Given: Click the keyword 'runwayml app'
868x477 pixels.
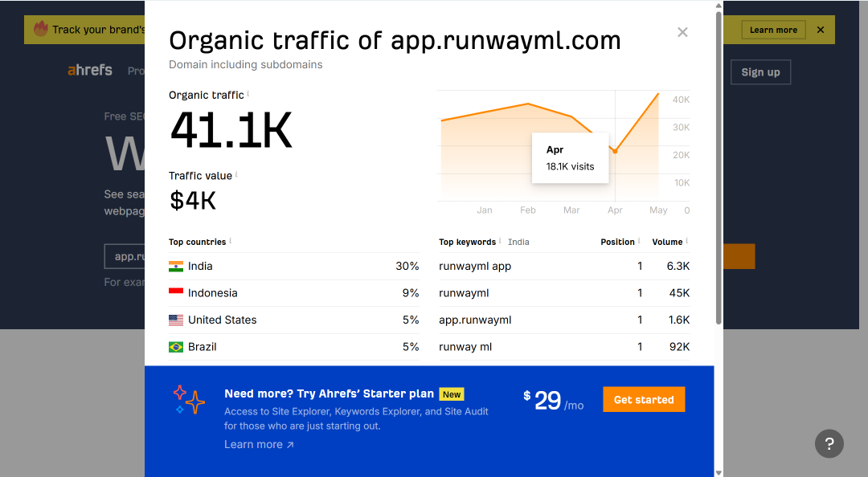Looking at the screenshot, I should pos(475,266).
